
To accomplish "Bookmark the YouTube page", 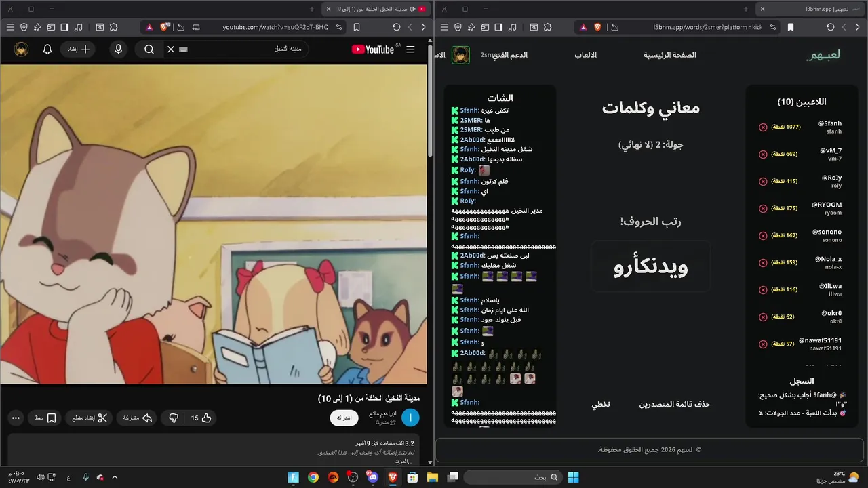I will click(357, 27).
